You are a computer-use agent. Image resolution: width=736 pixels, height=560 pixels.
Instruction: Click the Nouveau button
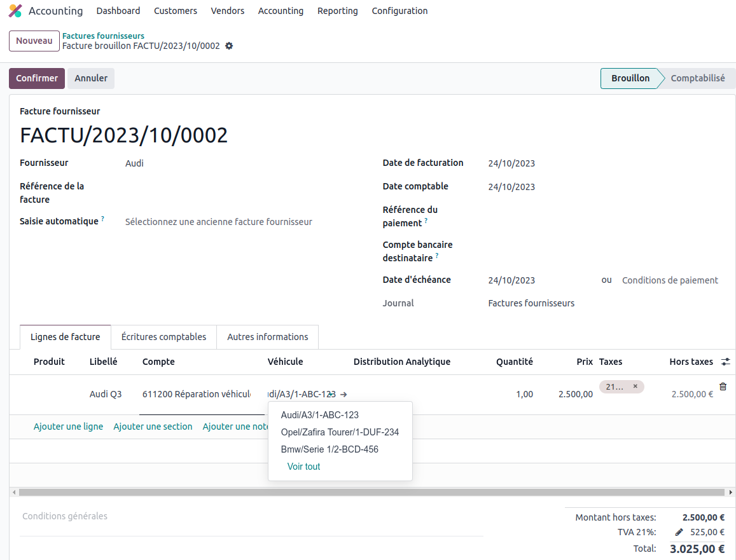34,41
